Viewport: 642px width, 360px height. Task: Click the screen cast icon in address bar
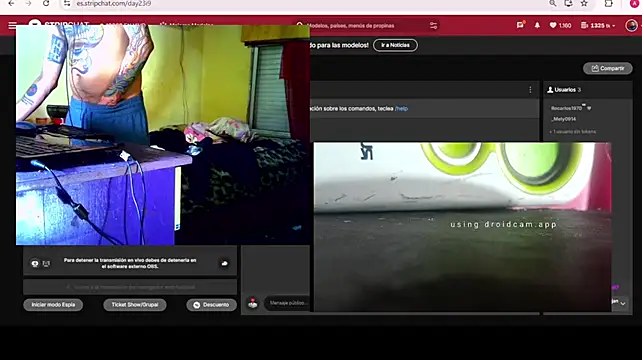[568, 3]
